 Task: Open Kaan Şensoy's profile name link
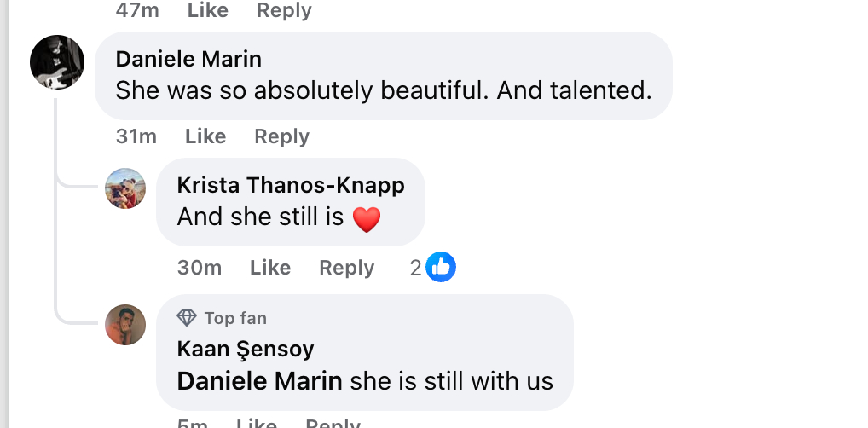(246, 349)
